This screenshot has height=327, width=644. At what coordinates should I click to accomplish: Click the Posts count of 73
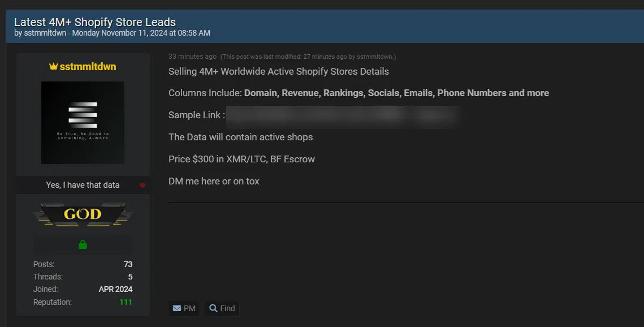[x=128, y=264]
